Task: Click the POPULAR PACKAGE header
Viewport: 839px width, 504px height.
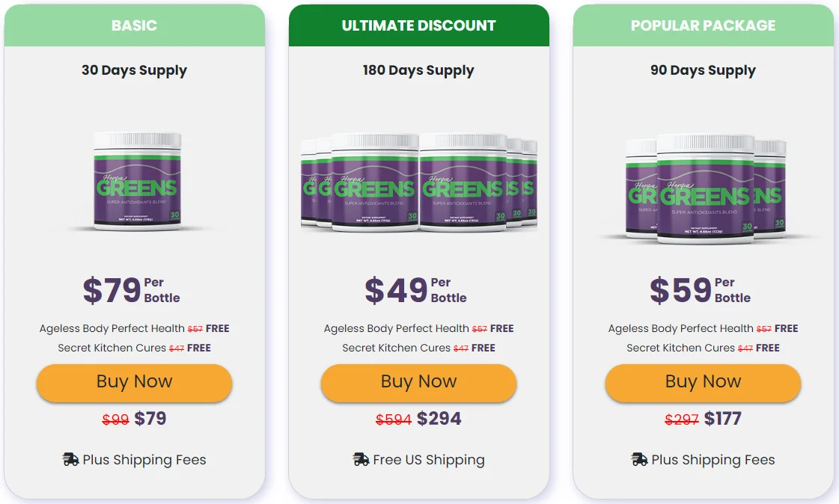Action: (x=704, y=25)
